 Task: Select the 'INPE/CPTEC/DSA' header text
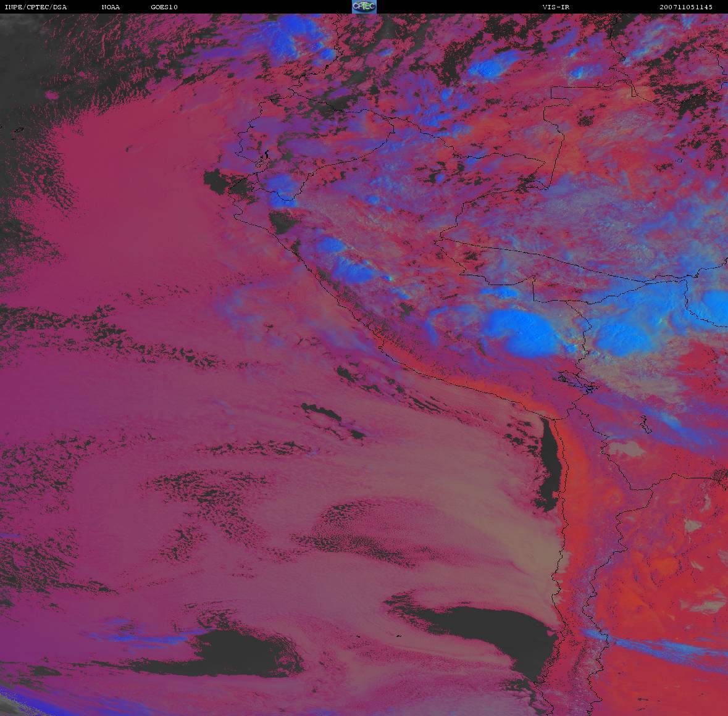(x=36, y=7)
